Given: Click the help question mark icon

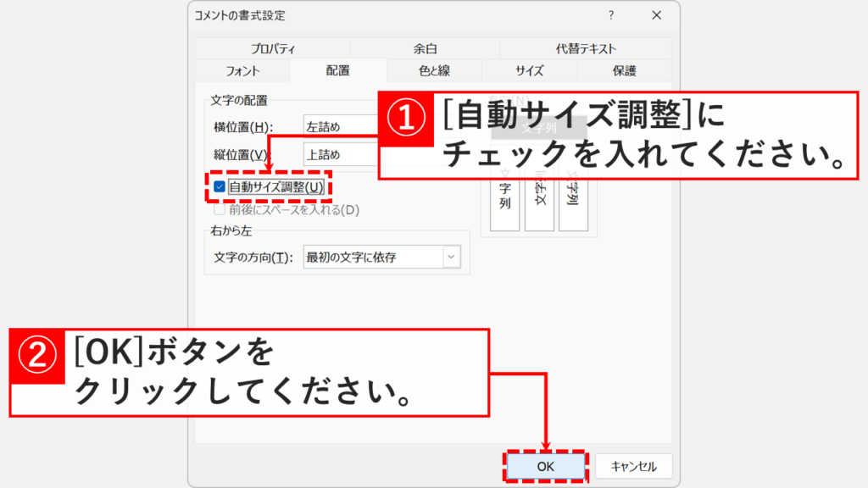Looking at the screenshot, I should point(611,15).
